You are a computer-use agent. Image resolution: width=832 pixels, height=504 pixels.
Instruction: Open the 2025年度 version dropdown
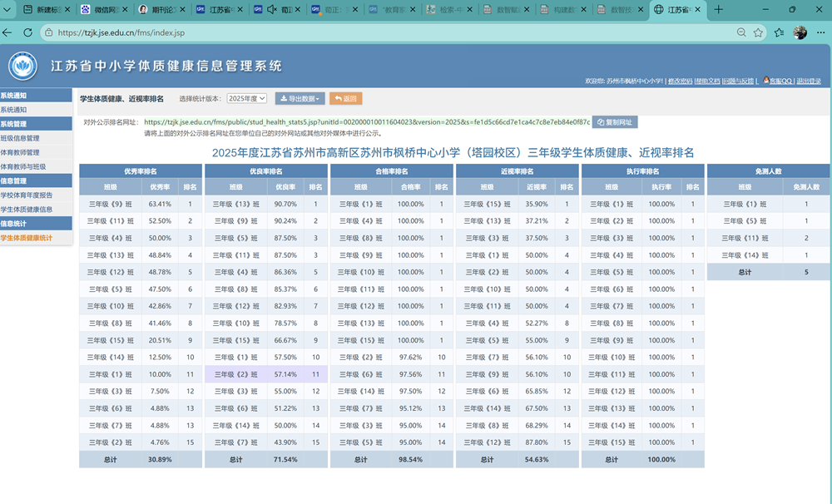[x=247, y=99]
